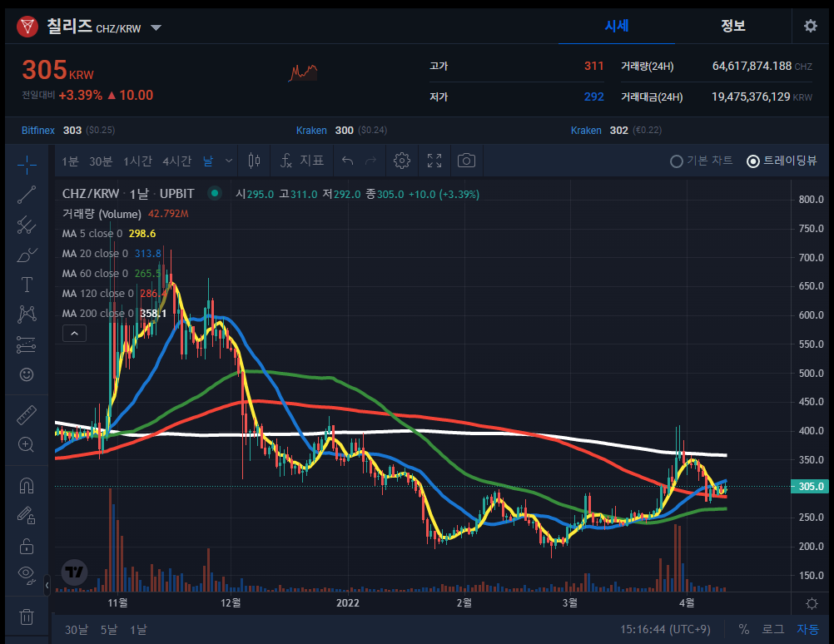Screen dimensions: 834x644
Task: Select the crosshair cursor tool
Action: point(27,165)
